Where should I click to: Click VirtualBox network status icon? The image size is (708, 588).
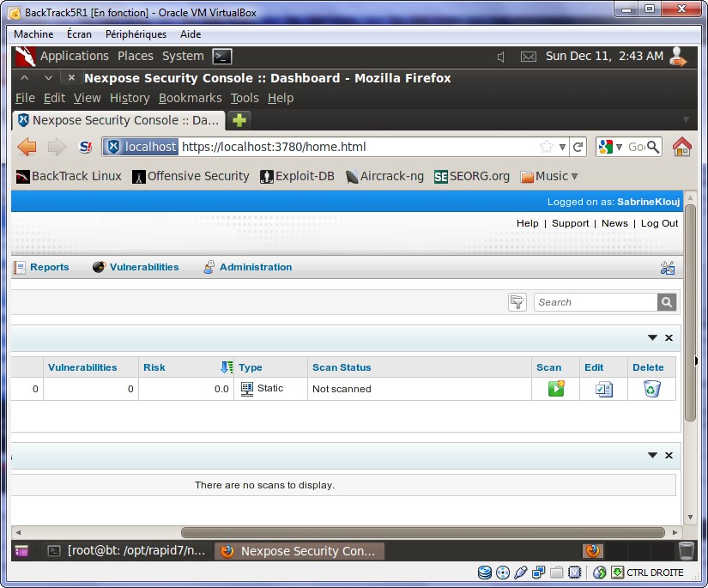[x=538, y=573]
